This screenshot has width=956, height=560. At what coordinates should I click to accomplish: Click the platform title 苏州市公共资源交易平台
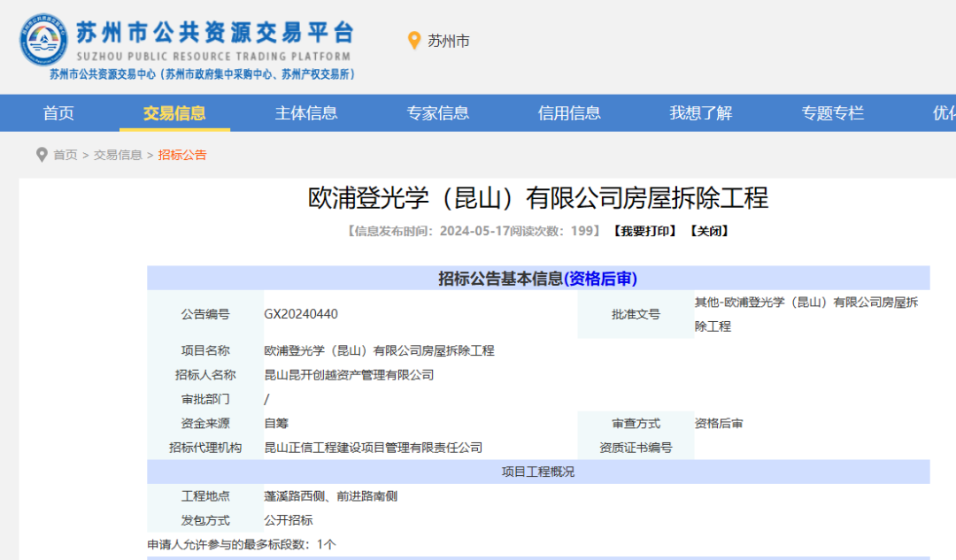click(214, 33)
